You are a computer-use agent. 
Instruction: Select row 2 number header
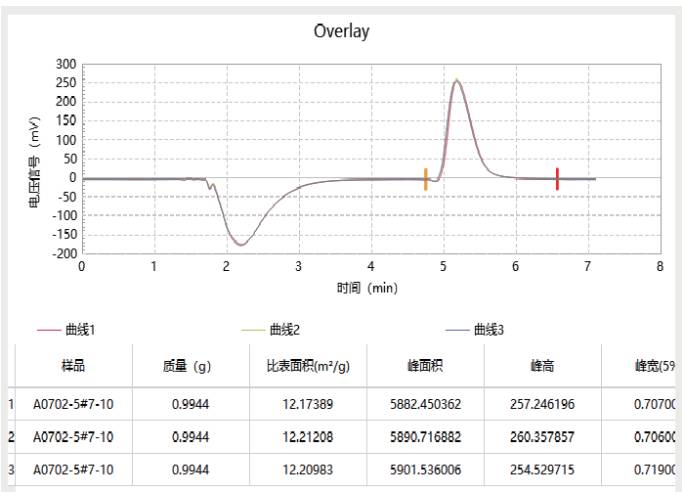[x=11, y=437]
